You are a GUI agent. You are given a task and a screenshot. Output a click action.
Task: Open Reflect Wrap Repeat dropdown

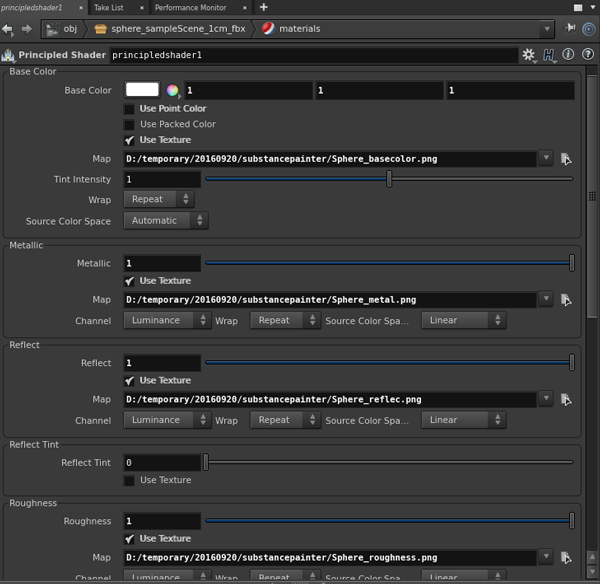pos(285,420)
